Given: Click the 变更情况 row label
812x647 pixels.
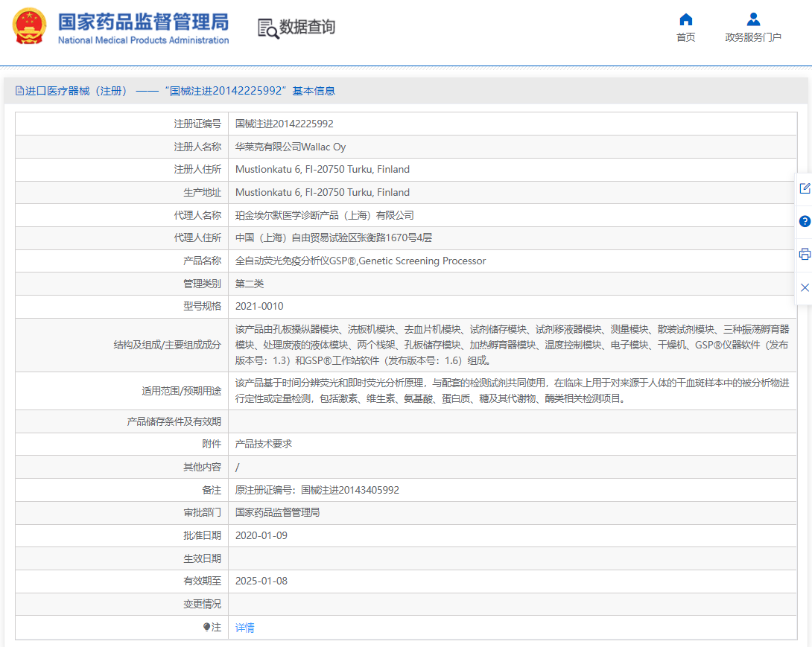Looking at the screenshot, I should click(x=202, y=604).
